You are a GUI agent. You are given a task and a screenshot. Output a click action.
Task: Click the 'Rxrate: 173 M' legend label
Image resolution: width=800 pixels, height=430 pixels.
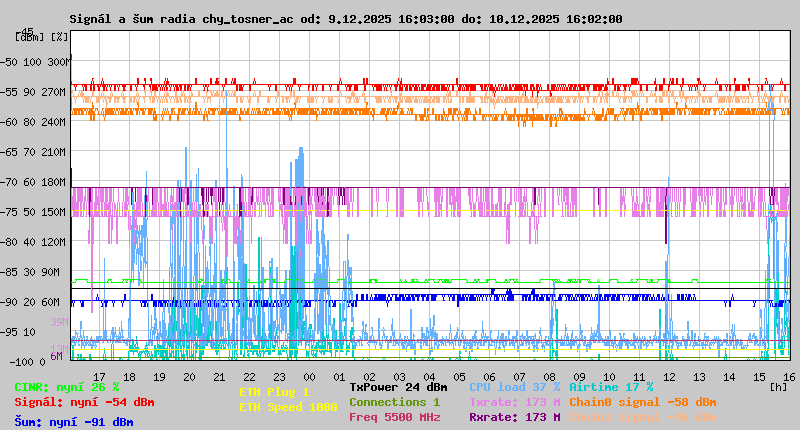(x=515, y=417)
